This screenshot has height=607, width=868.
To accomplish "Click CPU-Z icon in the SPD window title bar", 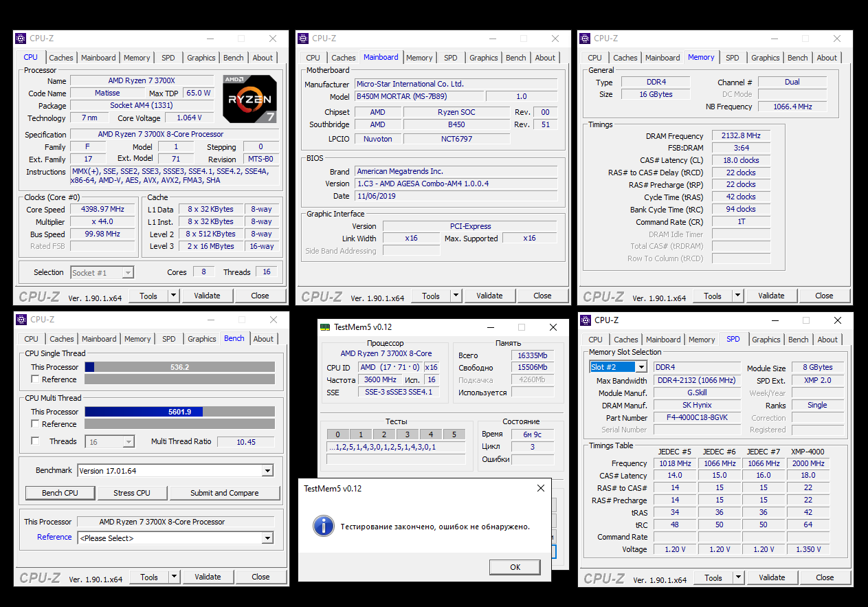I will (586, 320).
